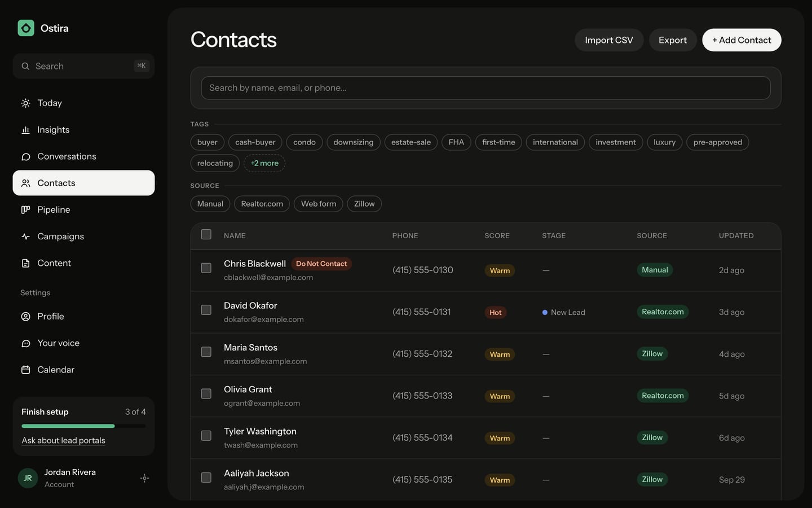The image size is (812, 508).
Task: Click the Your voice speech icon
Action: pos(25,343)
